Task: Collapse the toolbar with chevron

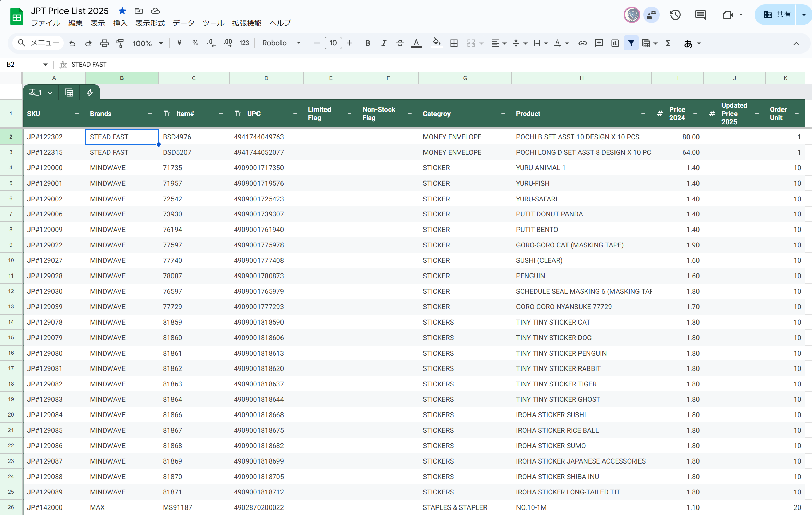Action: click(x=796, y=43)
